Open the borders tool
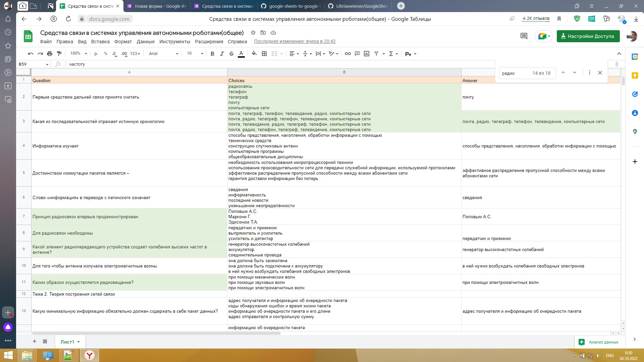This screenshot has height=362, width=644. click(264, 54)
